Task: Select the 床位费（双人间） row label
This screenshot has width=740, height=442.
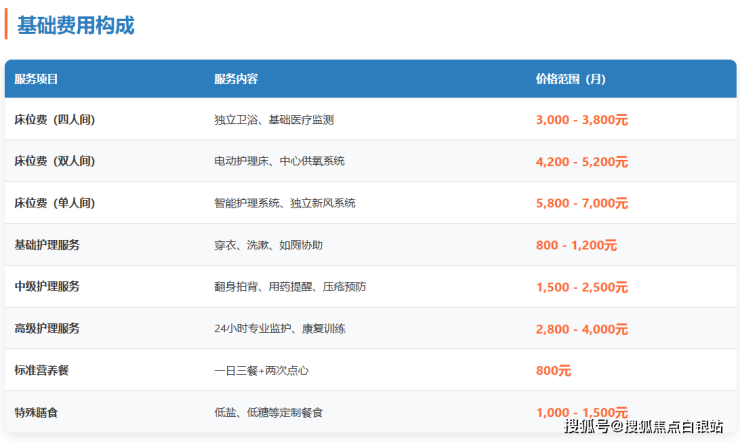Action: 55,161
